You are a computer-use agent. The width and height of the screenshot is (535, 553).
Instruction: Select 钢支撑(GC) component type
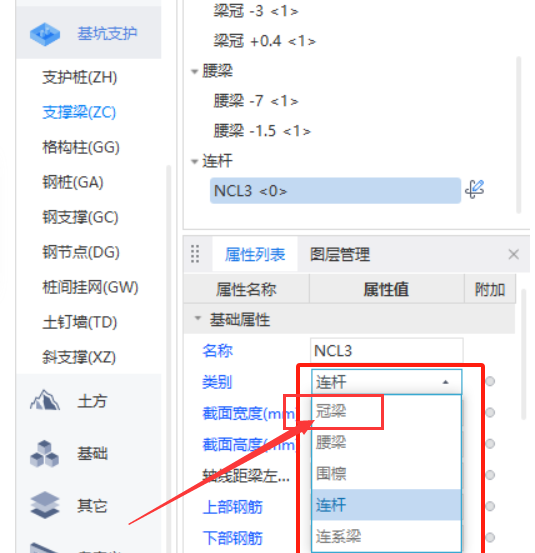coord(80,217)
